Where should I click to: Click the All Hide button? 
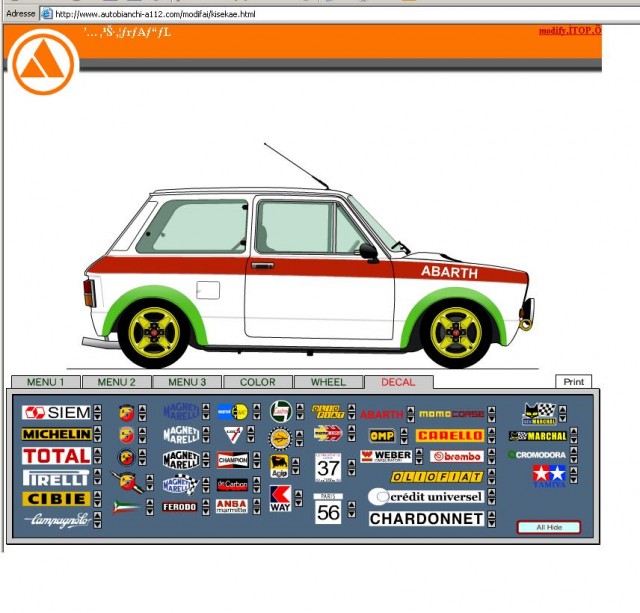[x=549, y=527]
